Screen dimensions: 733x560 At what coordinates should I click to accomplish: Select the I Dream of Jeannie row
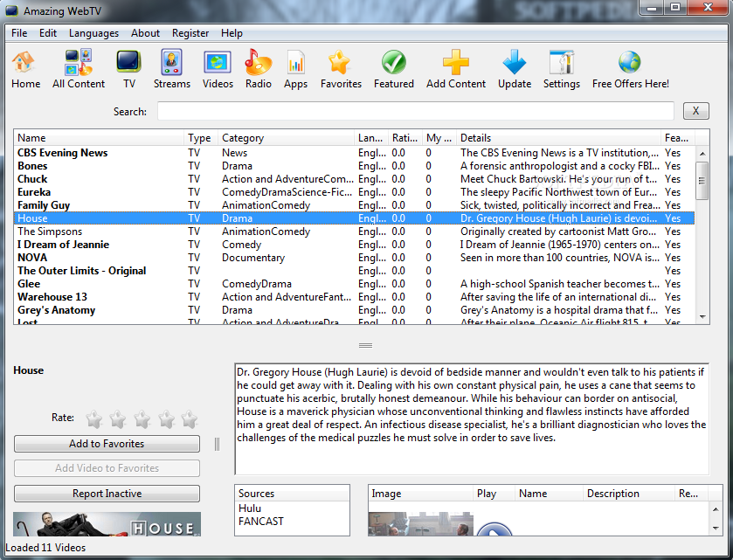point(354,245)
